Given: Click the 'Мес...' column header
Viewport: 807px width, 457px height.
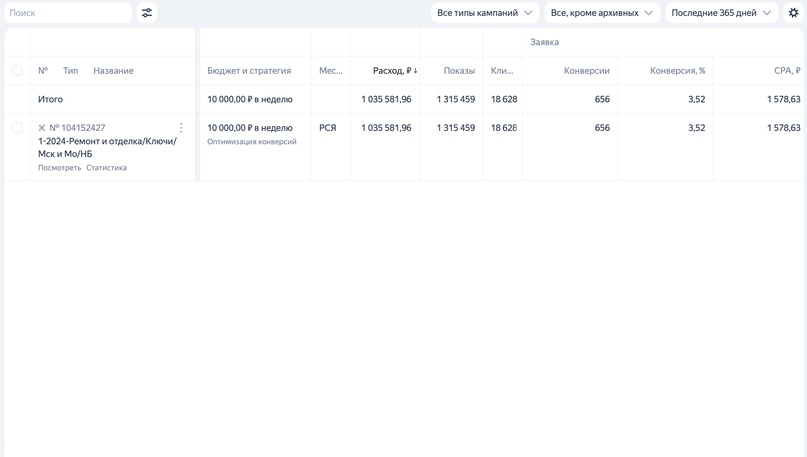Looking at the screenshot, I should click(x=330, y=71).
